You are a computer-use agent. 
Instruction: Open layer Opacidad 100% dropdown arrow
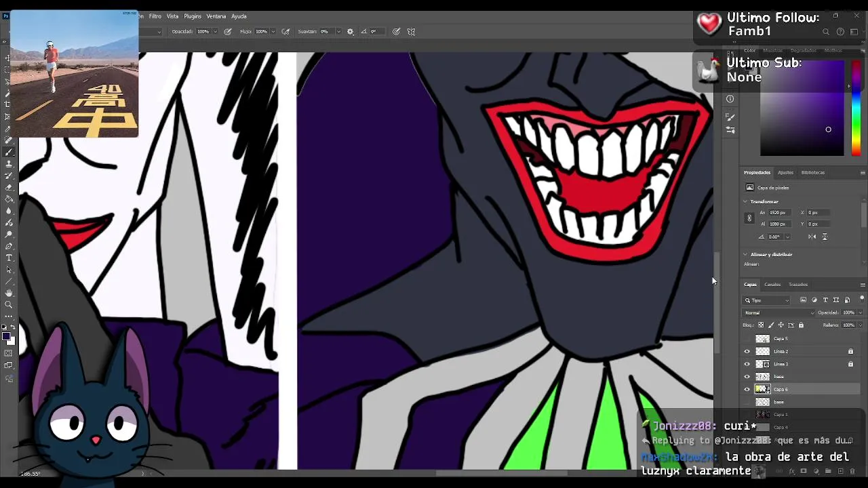coord(861,312)
